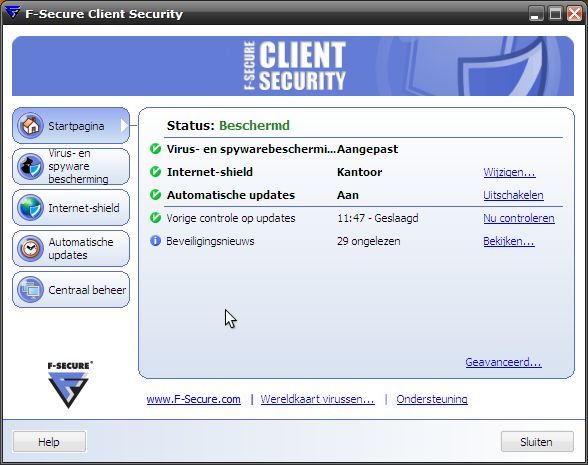588x465 pixels.
Task: Click the Status: Beschermd heading
Action: [228, 125]
